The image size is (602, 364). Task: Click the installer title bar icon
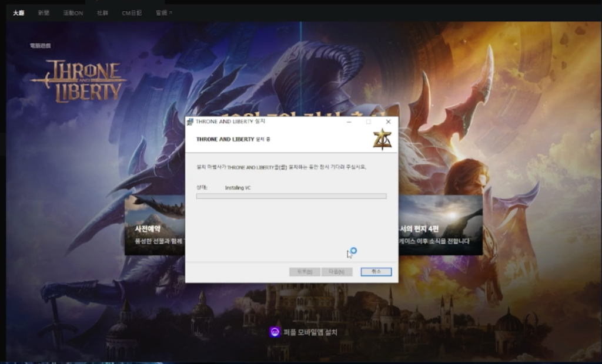click(x=190, y=122)
